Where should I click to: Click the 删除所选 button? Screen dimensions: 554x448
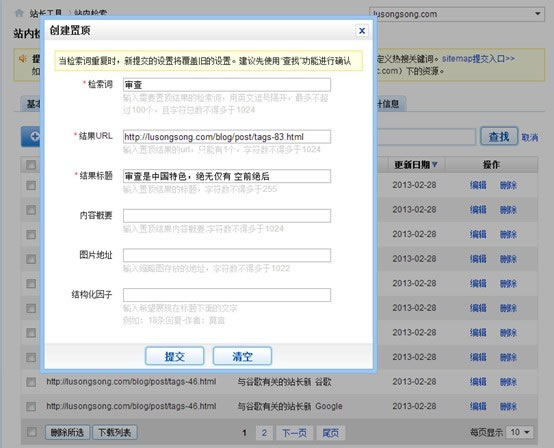coord(67,432)
